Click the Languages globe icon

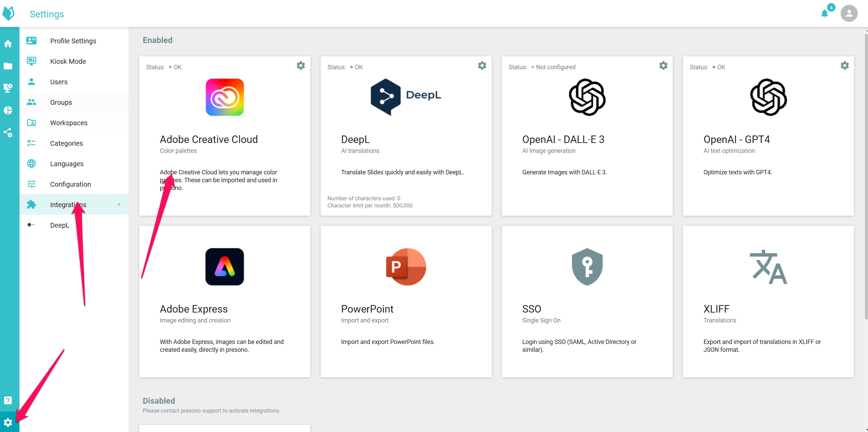[31, 163]
